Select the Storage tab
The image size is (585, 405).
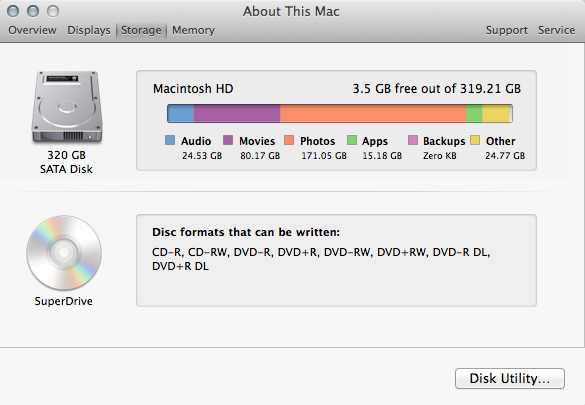point(141,30)
